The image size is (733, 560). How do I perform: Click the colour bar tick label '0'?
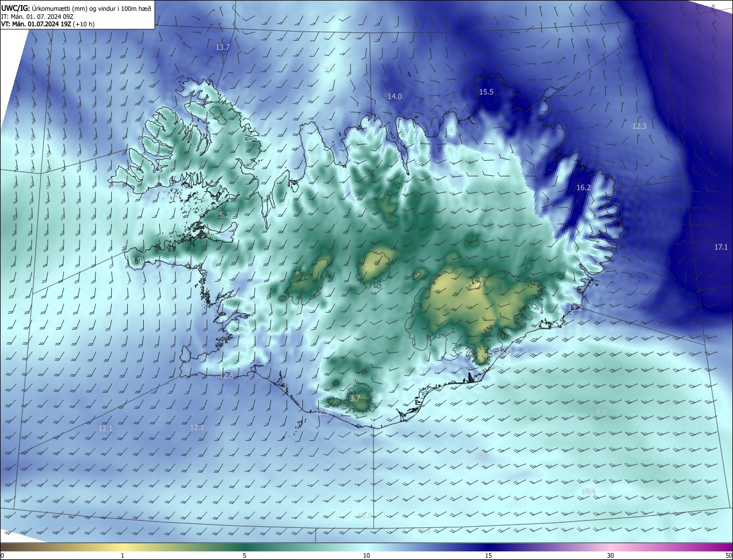[x=2, y=555]
